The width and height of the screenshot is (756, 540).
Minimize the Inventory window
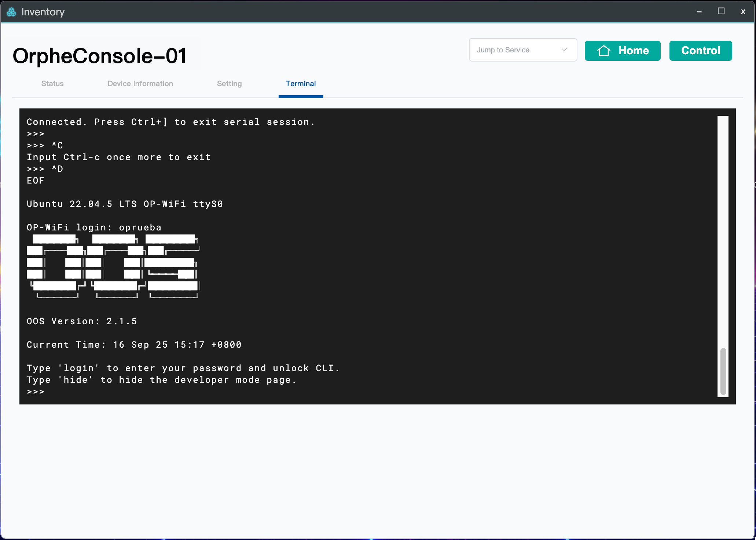tap(699, 12)
